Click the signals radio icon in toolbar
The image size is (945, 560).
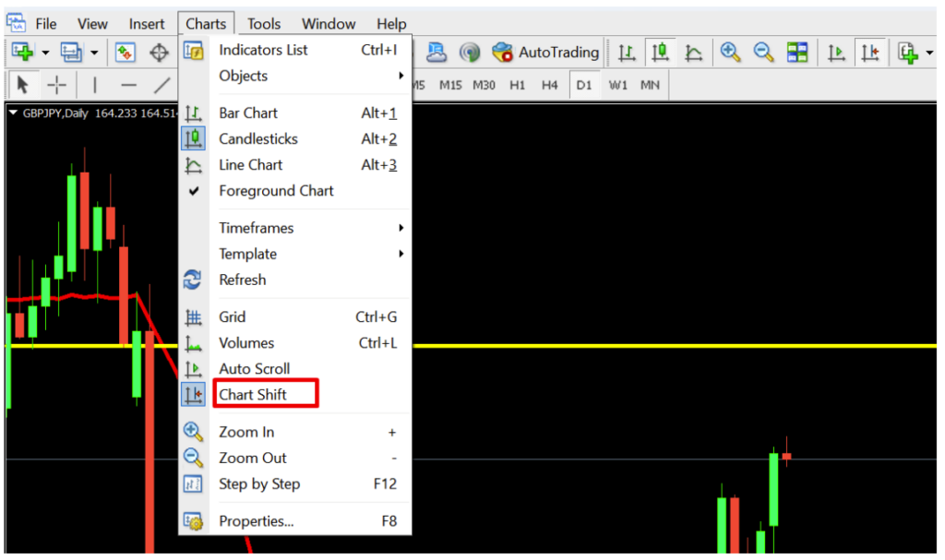point(469,53)
